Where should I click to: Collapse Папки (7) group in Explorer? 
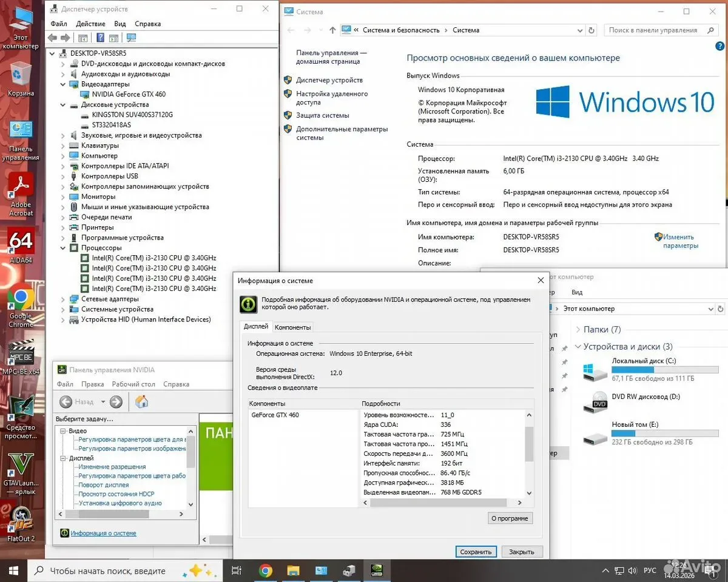click(577, 330)
